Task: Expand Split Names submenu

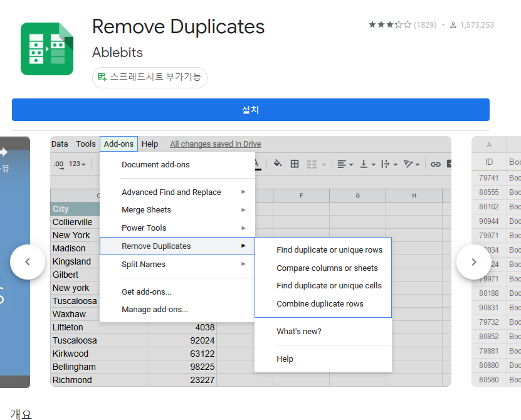Action: pyautogui.click(x=177, y=264)
